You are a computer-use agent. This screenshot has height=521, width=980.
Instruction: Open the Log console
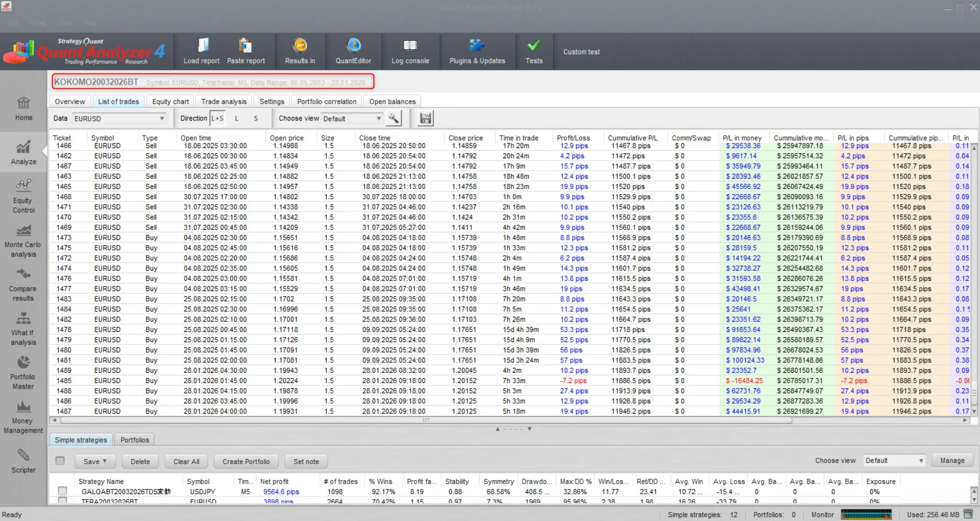[x=410, y=51]
